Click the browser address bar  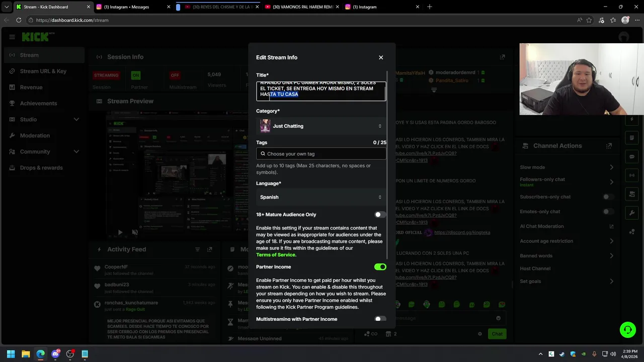coord(302,20)
